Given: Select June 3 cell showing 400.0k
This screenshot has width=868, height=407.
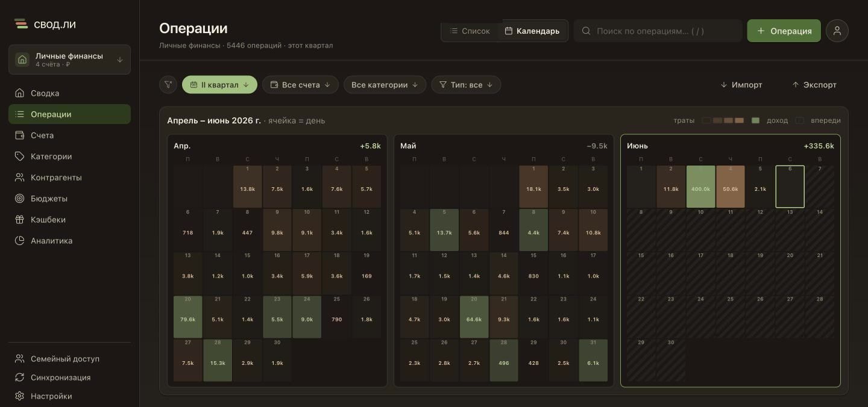Looking at the screenshot, I should [700, 187].
